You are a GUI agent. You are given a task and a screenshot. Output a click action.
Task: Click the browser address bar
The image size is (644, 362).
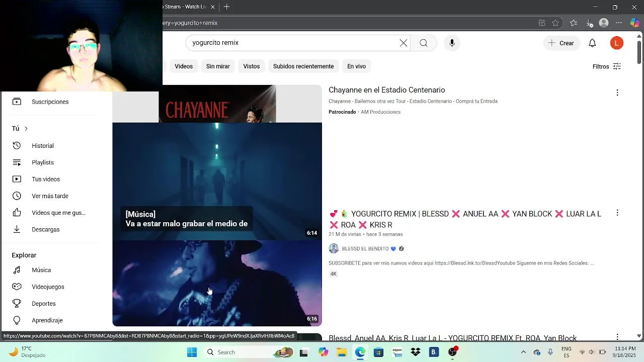347,23
